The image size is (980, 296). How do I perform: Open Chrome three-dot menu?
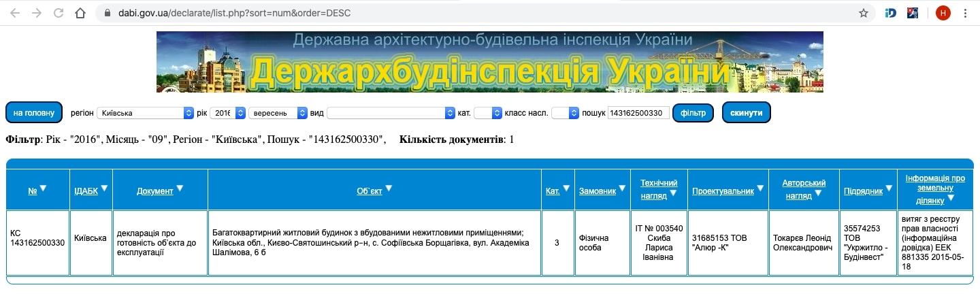[966, 13]
